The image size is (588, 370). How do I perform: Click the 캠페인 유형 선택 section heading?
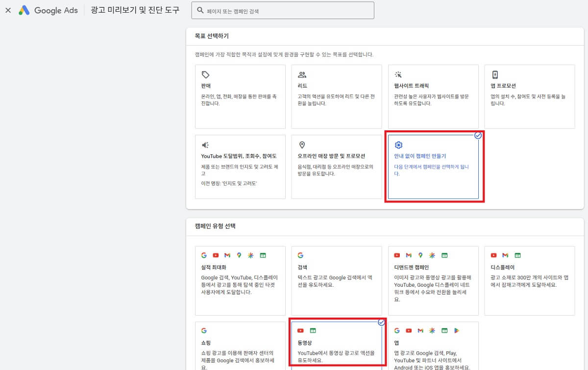[x=215, y=226]
